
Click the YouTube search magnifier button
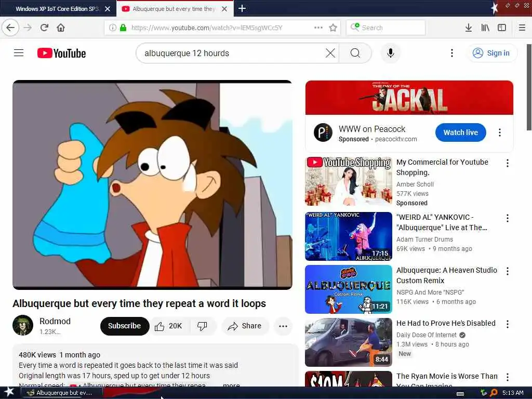(355, 53)
